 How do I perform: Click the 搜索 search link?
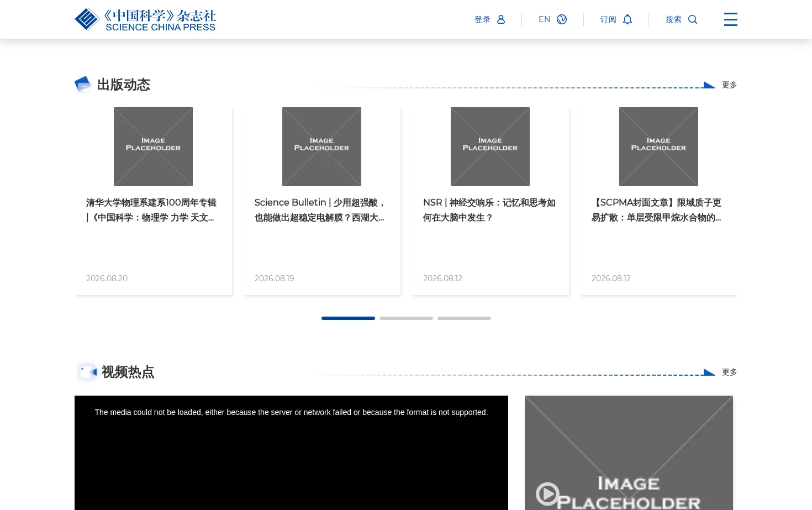[x=673, y=19]
